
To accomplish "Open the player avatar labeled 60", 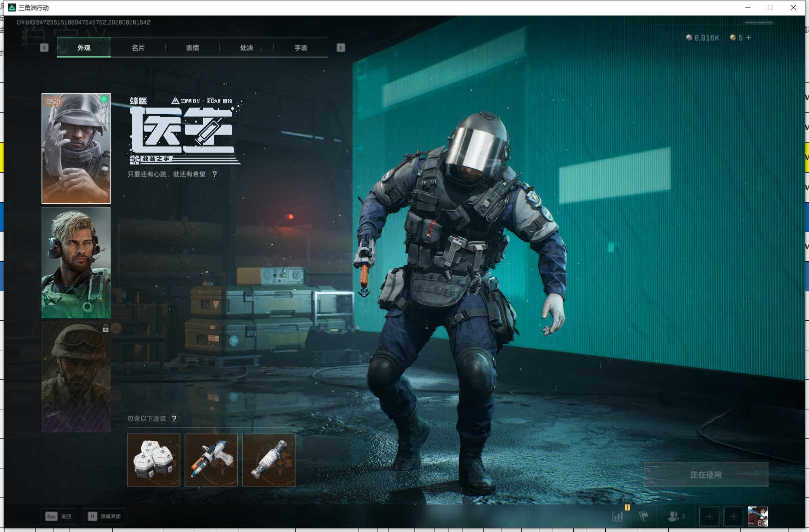I will [757, 516].
